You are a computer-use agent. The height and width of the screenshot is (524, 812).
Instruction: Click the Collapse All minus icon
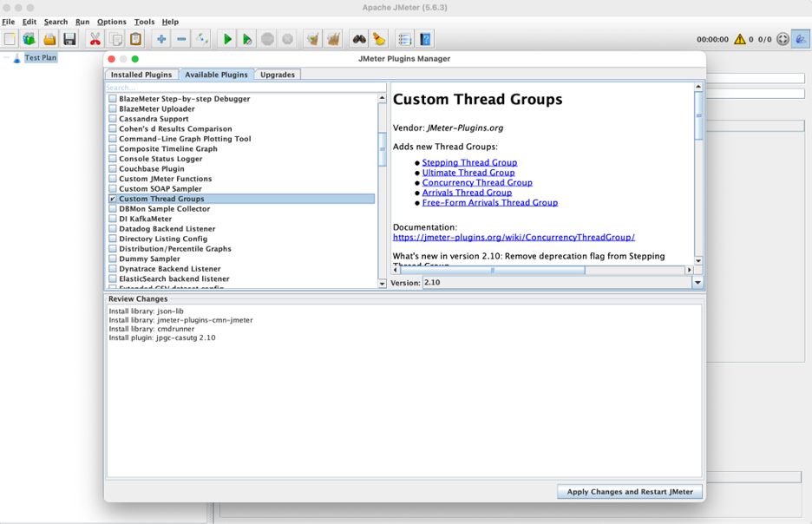tap(182, 39)
